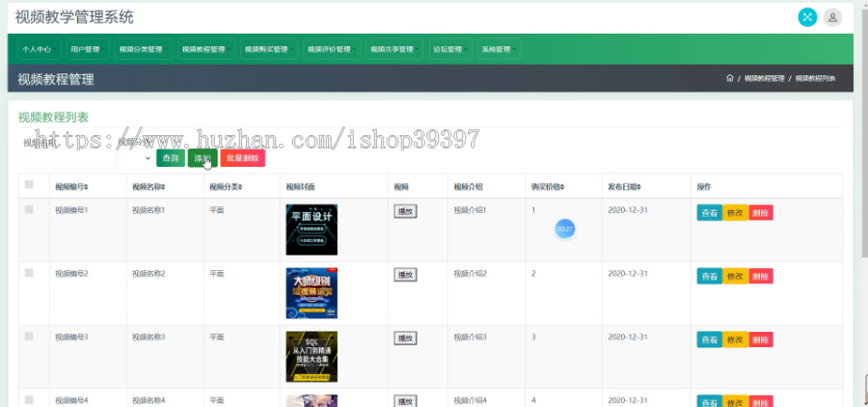The height and width of the screenshot is (407, 868).
Task: Open the SQL 从入门到精通 cover thumbnail
Action: coord(312,357)
